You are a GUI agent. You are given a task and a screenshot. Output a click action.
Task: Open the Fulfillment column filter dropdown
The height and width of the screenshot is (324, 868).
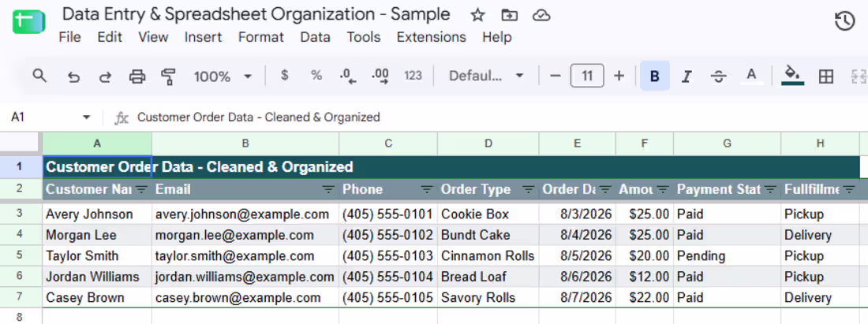point(847,190)
